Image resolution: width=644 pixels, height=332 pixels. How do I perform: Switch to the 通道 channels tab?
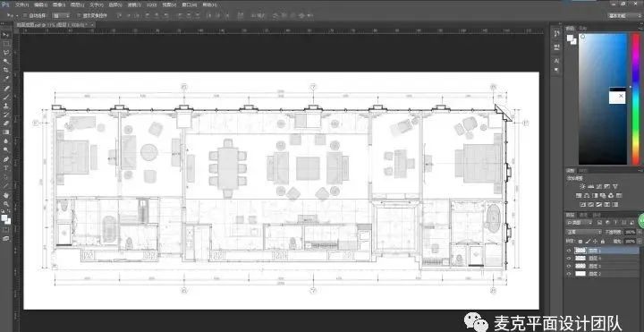coord(583,215)
